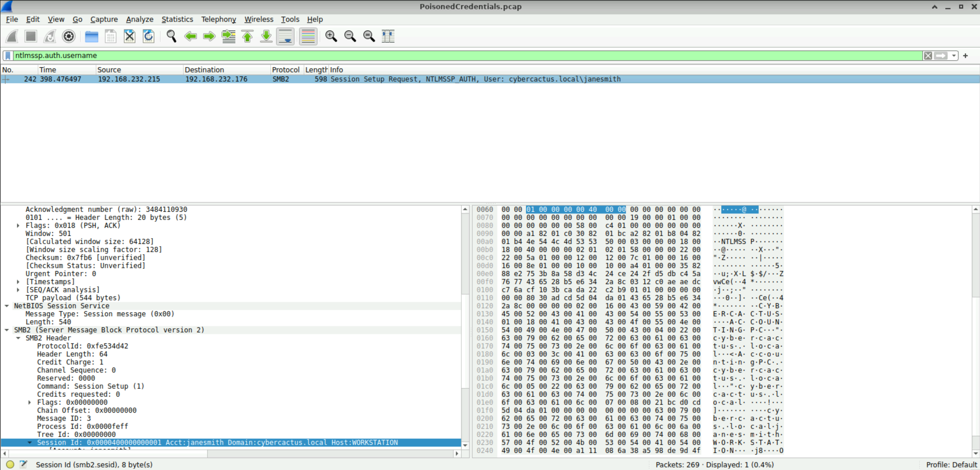Open the display filter bookmark menu
The image size is (980, 470).
tap(8, 56)
